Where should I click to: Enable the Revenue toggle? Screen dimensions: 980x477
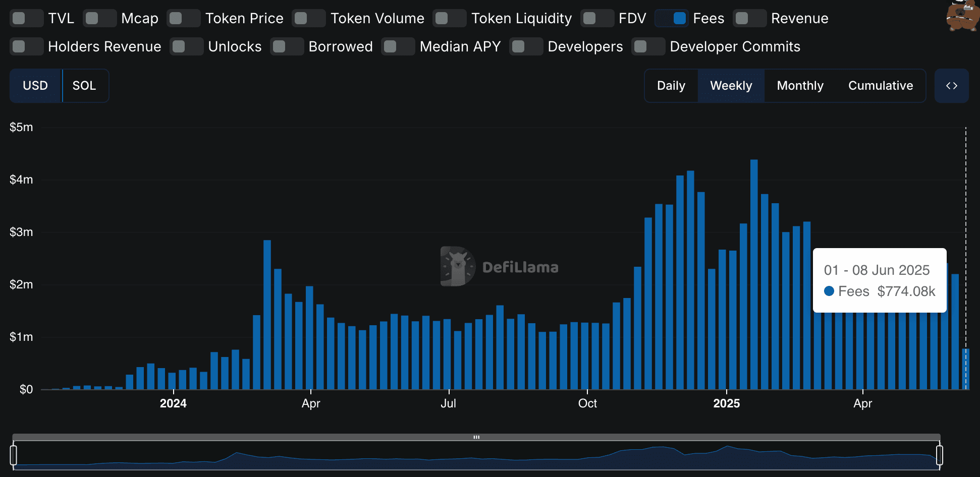tap(749, 18)
